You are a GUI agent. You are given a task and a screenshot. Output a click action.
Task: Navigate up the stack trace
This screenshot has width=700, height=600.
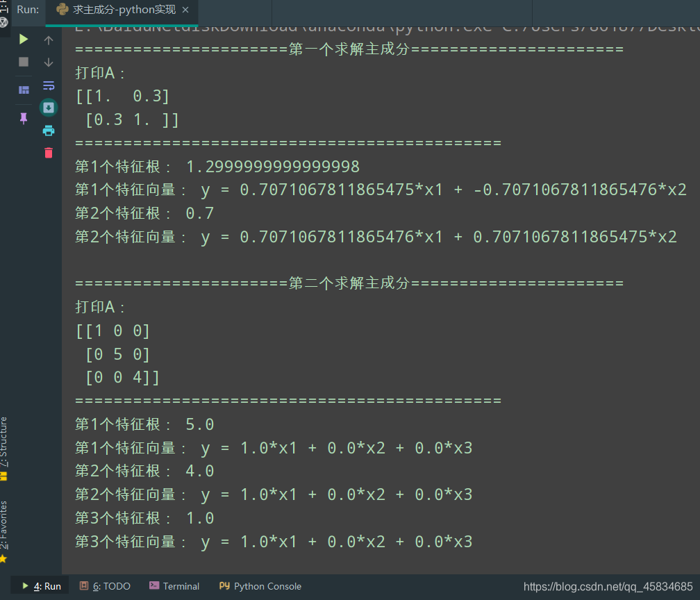[x=49, y=40]
